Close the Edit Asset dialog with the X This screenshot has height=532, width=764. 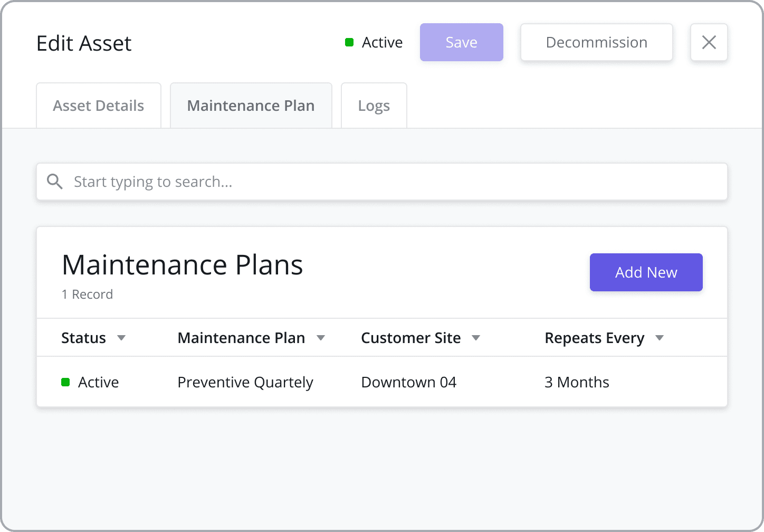tap(709, 42)
